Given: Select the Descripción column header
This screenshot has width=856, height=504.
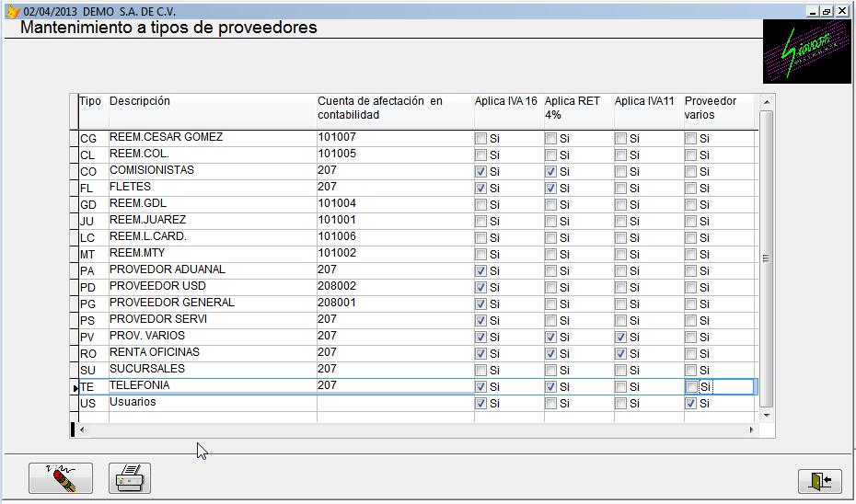Looking at the screenshot, I should 213,111.
